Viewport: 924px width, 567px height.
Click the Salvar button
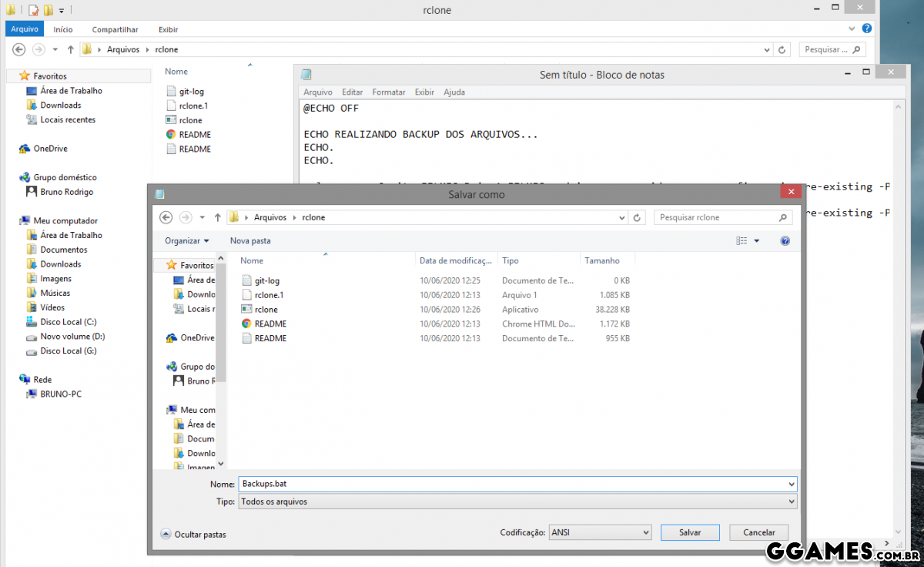tap(689, 532)
